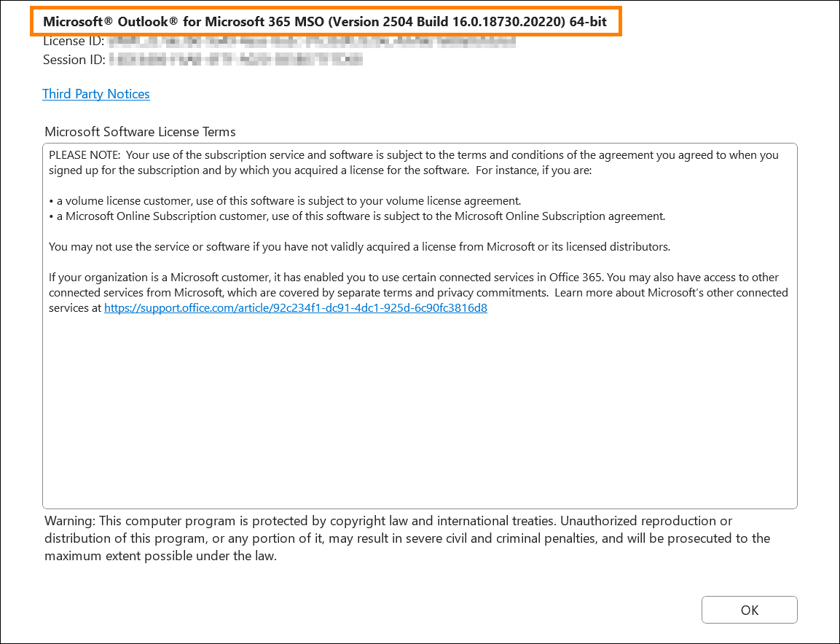Click the 'You may not use the service' sentence
840x644 pixels.
[359, 247]
